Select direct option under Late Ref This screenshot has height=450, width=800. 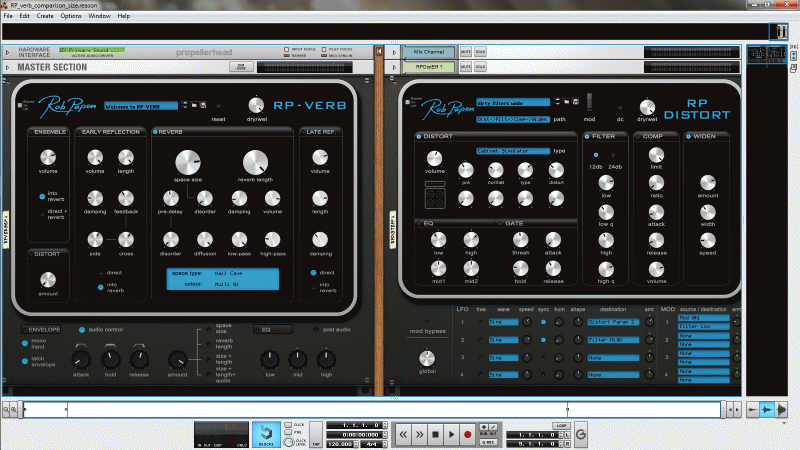coord(313,272)
